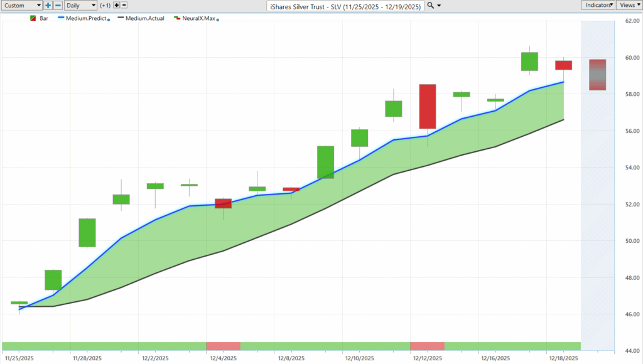
Task: Click the small minus icon beside (+1)
Action: click(x=124, y=6)
